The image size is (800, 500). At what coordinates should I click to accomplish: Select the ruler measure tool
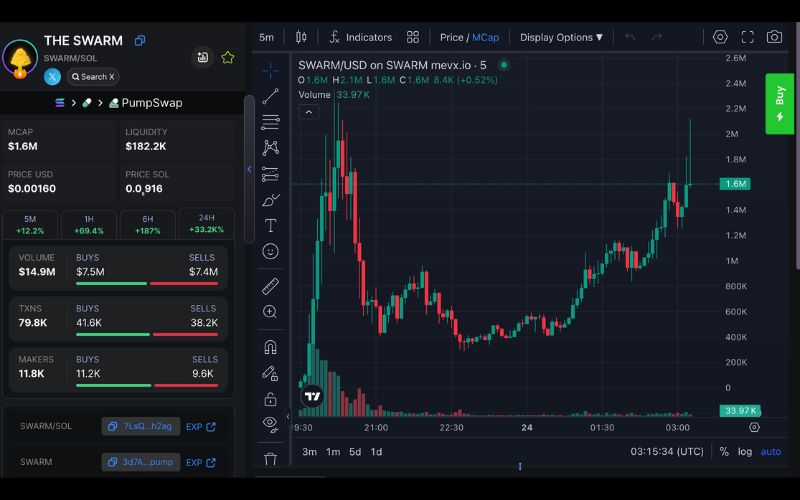270,286
